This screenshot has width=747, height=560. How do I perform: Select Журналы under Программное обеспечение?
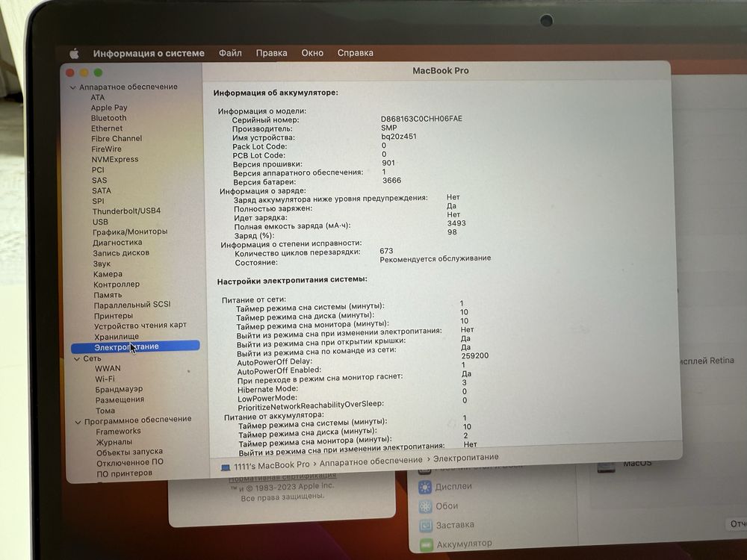(x=114, y=442)
